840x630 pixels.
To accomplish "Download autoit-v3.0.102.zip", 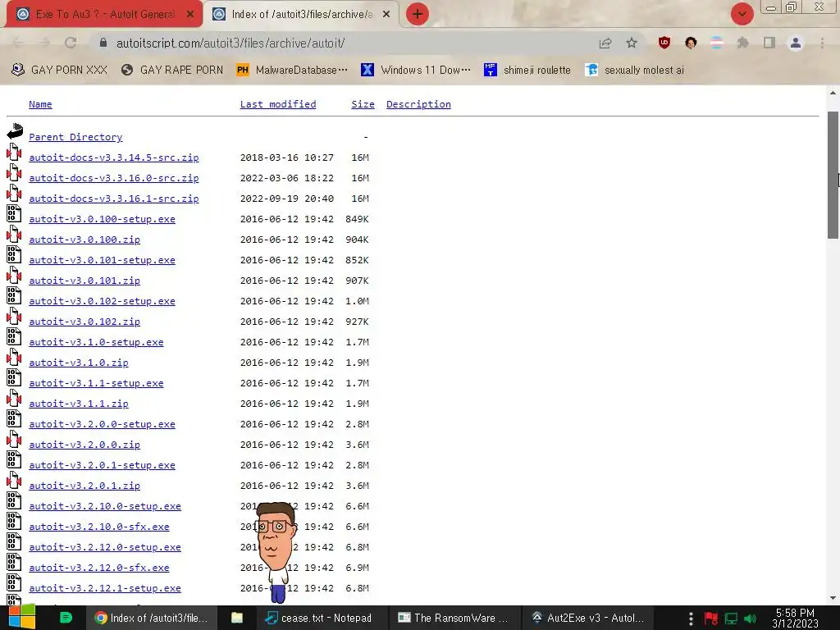I will 84,322.
